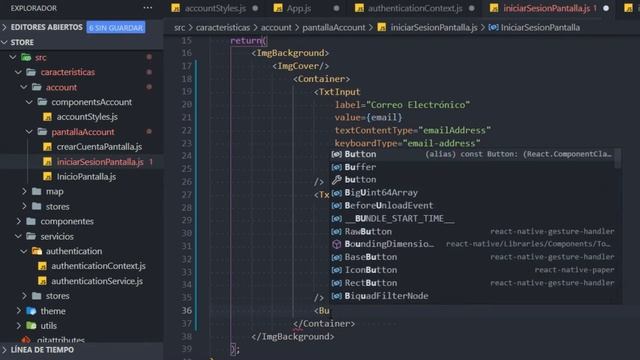The height and width of the screenshot is (360, 640).
Task: Click the symbol icon before IniciarSesionPantalla breadcrumb
Action: coord(493,27)
